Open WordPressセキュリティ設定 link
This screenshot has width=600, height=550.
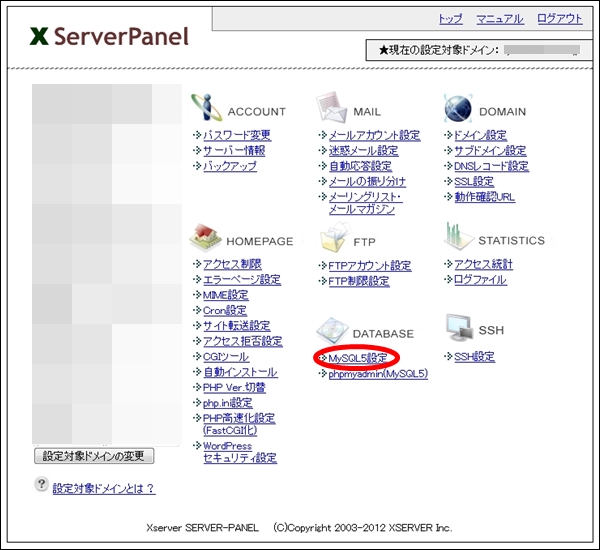[240, 452]
